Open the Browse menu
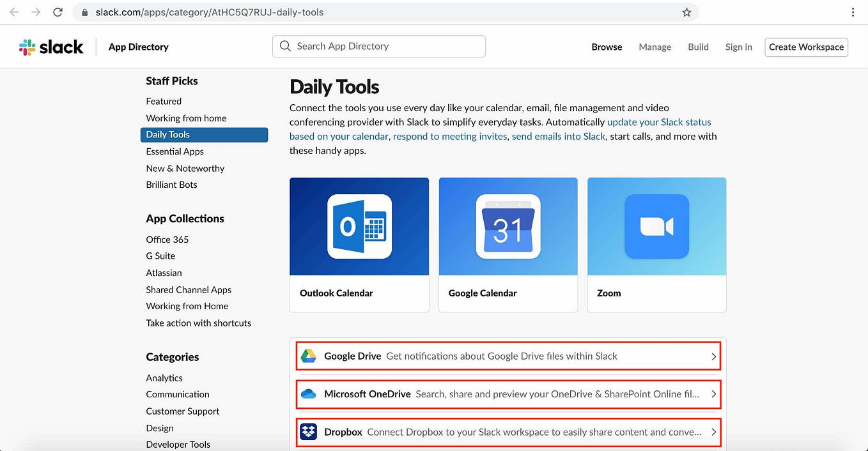868x451 pixels. click(x=606, y=47)
